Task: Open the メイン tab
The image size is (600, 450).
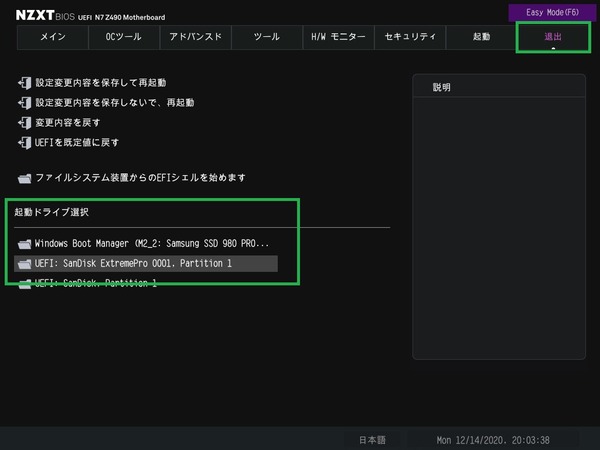Action: [52, 37]
